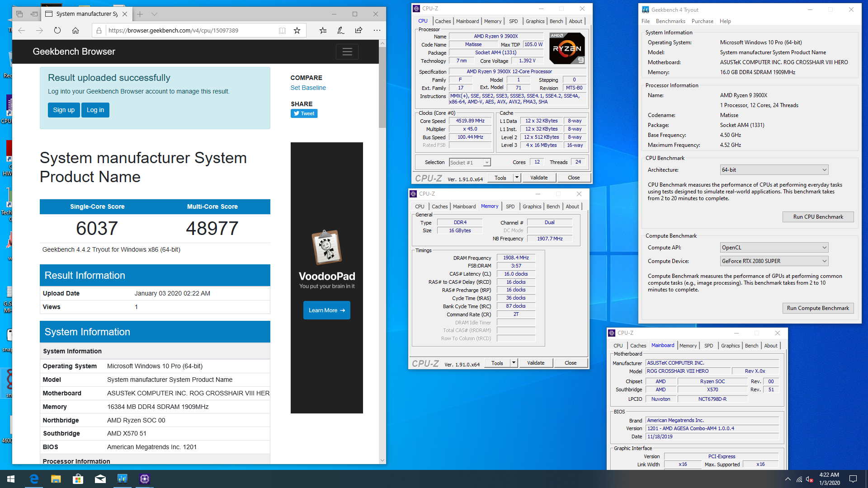The width and height of the screenshot is (868, 488).
Task: Open Edge settings and more menu
Action: pyautogui.click(x=377, y=30)
